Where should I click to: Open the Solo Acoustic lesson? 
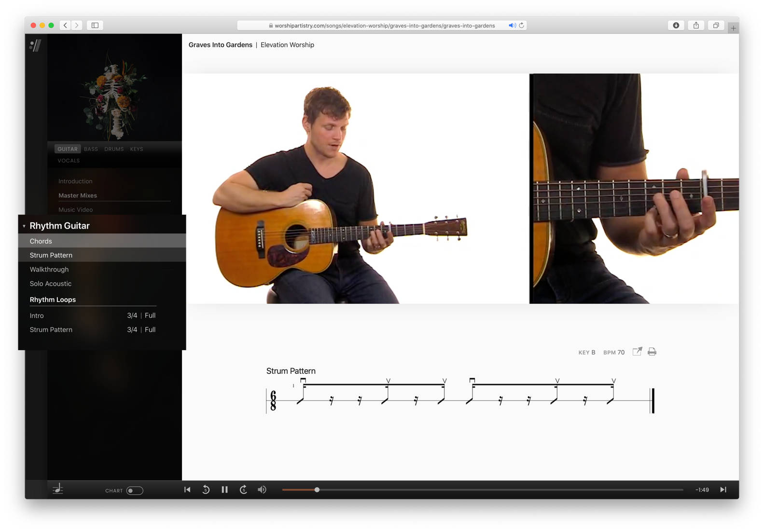click(51, 284)
